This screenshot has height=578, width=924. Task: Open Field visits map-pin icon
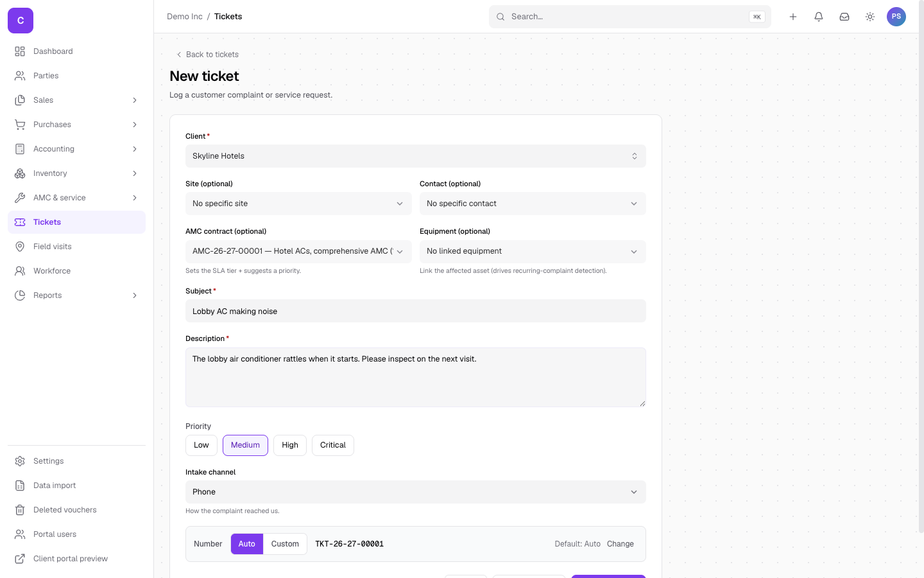tap(20, 247)
